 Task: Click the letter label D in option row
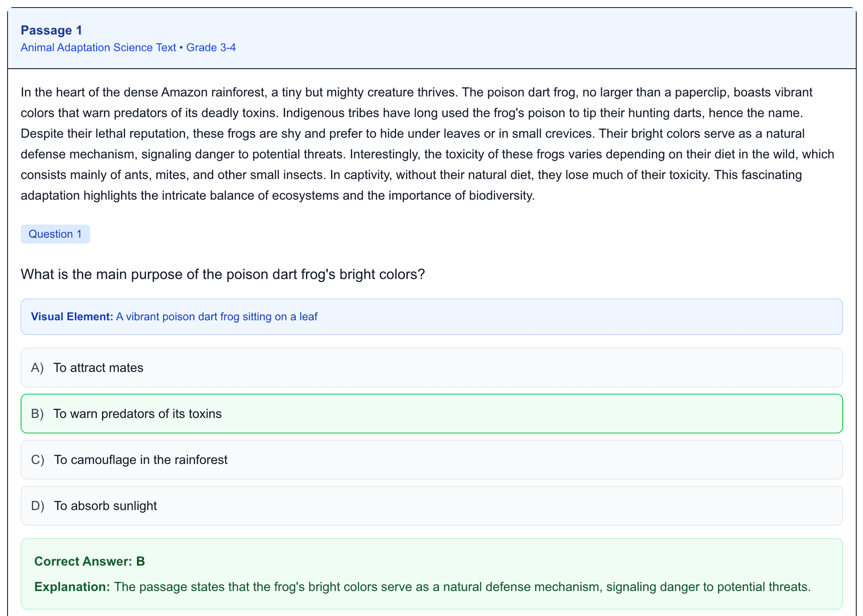pyautogui.click(x=37, y=506)
